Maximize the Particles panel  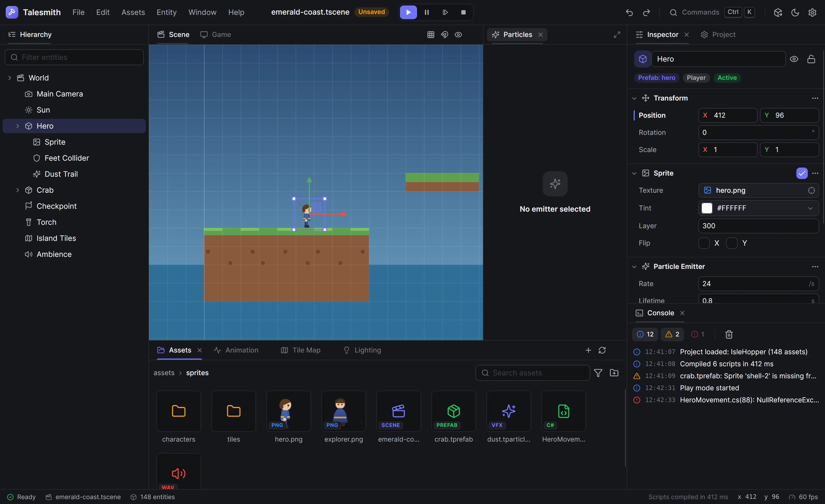(617, 34)
